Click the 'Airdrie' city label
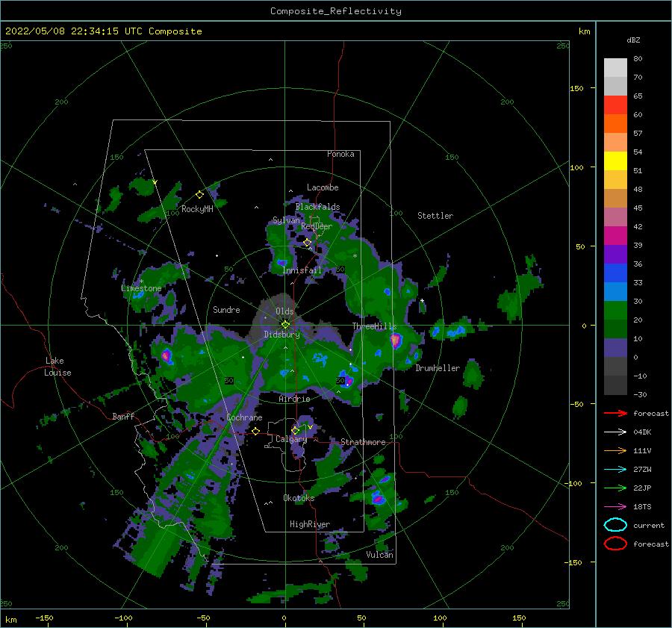 pos(294,399)
